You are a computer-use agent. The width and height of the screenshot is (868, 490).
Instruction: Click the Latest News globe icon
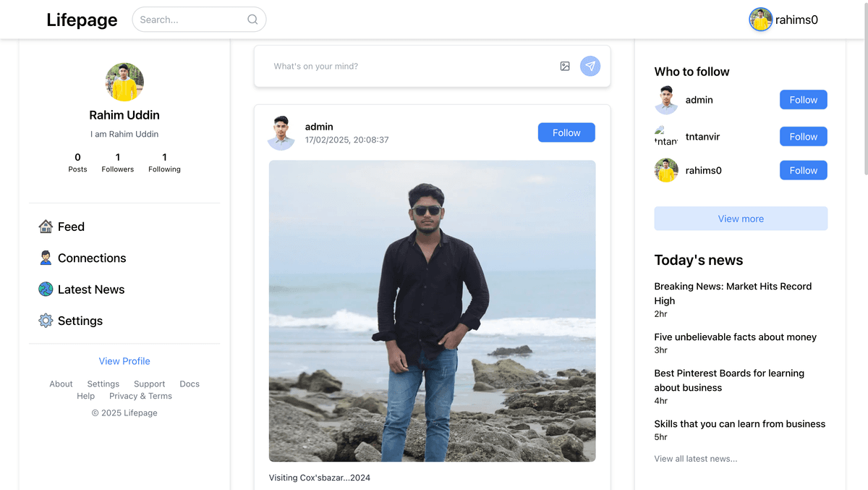tap(46, 290)
